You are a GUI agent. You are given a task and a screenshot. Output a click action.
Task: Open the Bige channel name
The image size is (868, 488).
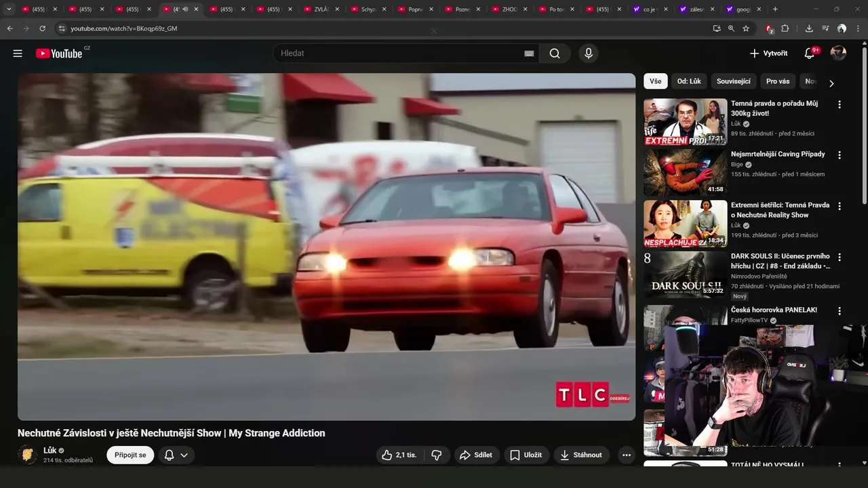point(737,165)
